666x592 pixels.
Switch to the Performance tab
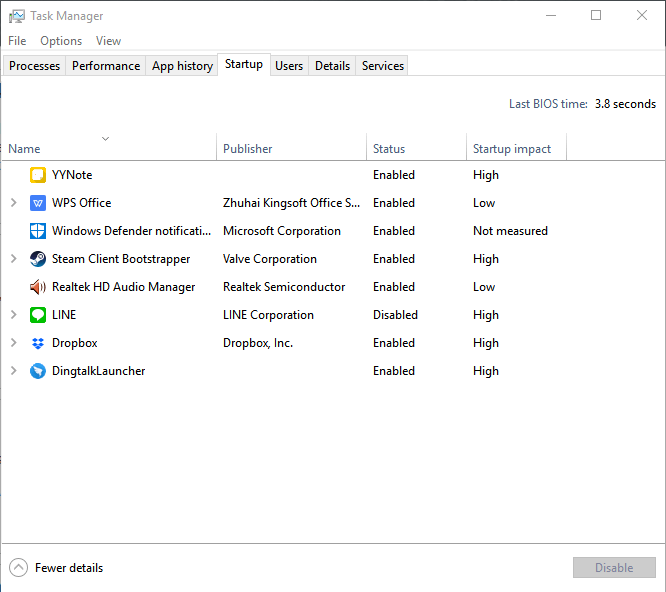pos(106,66)
